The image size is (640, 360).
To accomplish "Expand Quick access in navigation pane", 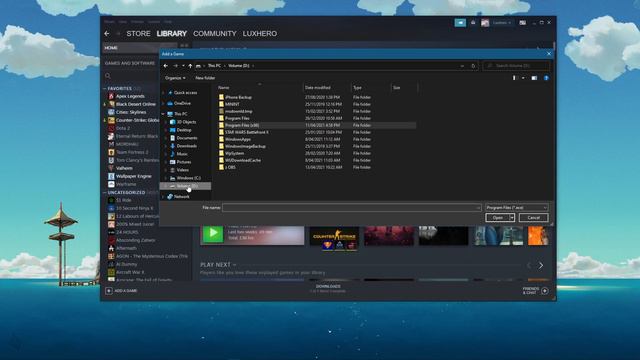I will [x=164, y=93].
